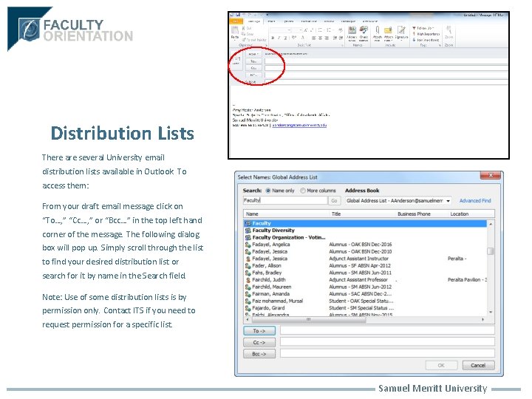Switch to the Message ribbon tab
Viewport: 532px width, 399px height.
253,21
